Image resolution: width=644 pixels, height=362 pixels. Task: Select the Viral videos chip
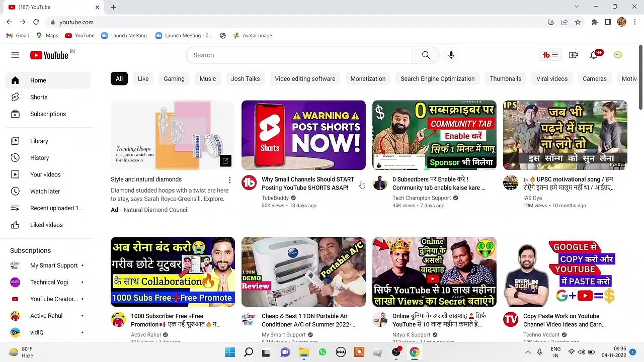click(552, 79)
